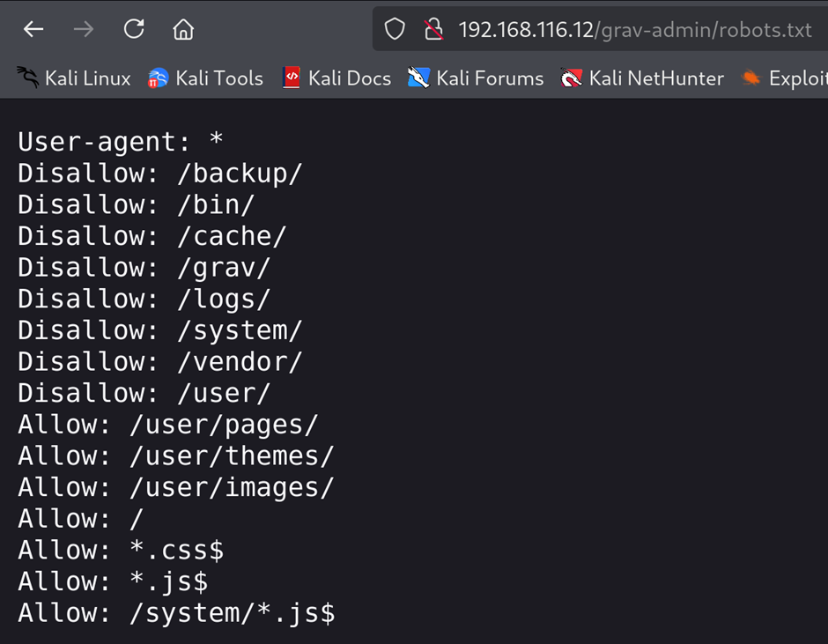Screen dimensions: 828x644
Task: Open the Kali NetHunter bookmark
Action: coord(643,78)
